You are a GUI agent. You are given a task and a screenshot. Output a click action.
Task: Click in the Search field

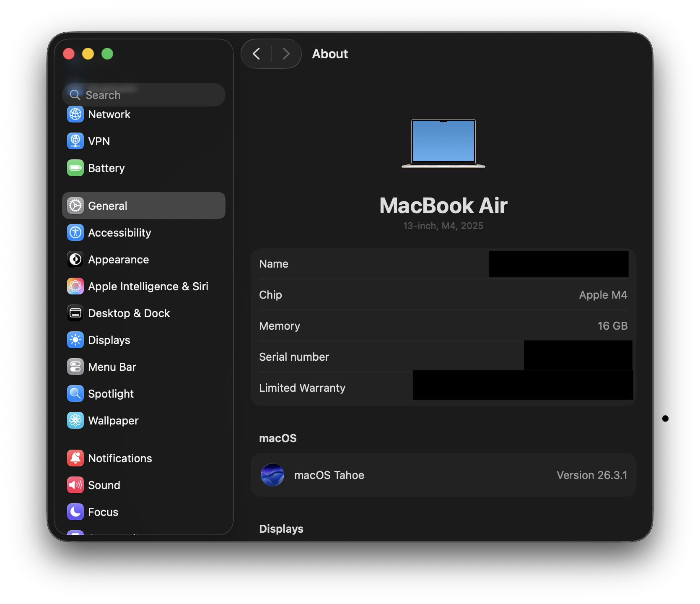tap(144, 95)
